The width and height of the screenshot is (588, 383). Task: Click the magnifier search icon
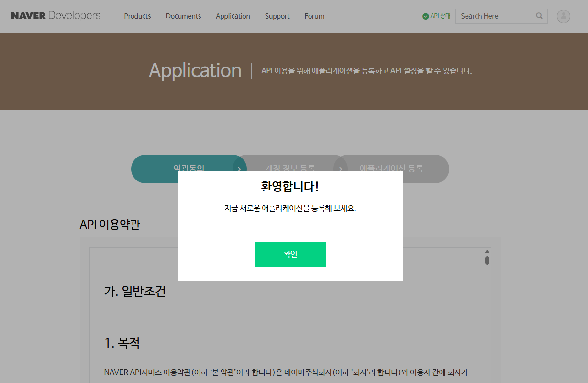coord(539,16)
